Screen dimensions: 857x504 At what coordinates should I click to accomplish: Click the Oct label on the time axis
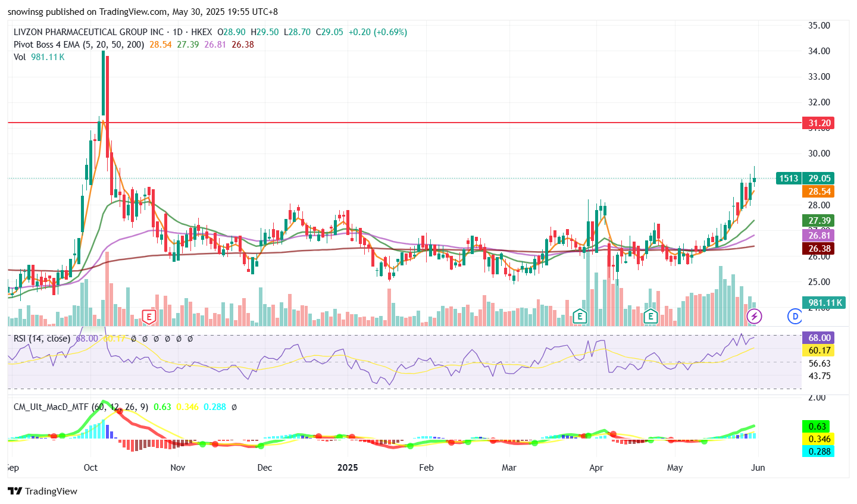pos(90,468)
